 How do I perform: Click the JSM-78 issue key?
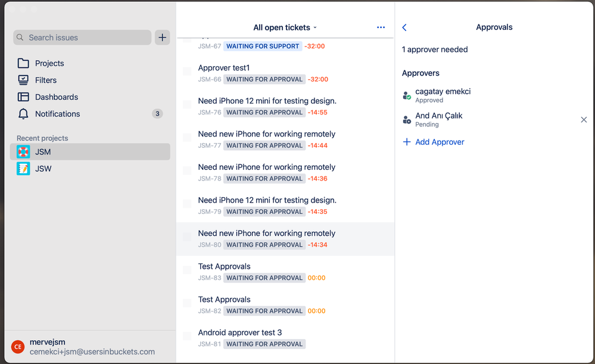point(210,179)
